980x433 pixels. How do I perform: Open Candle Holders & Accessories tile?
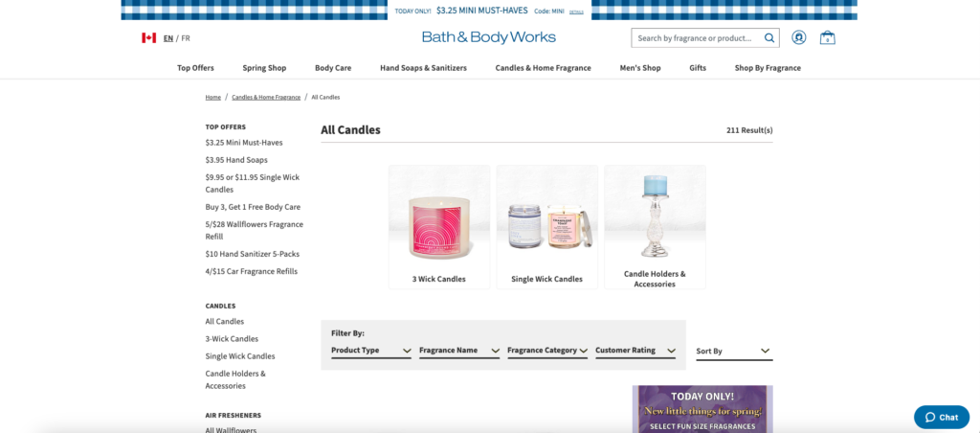[655, 227]
